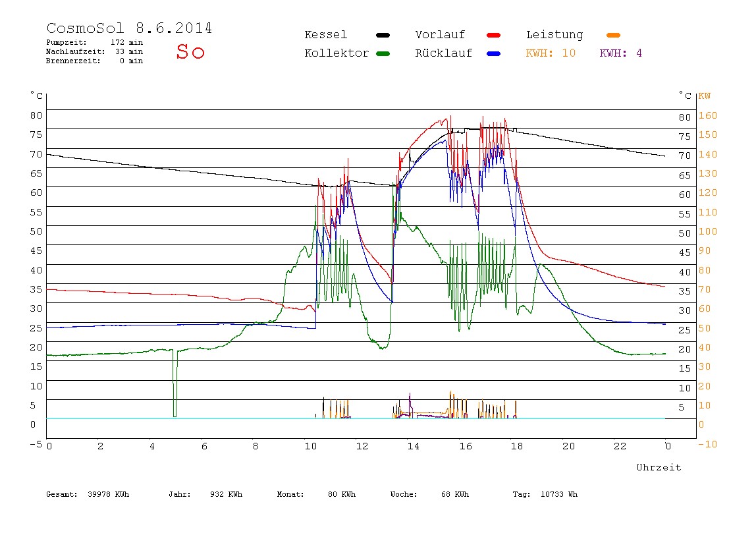This screenshot has height=535, width=756.
Task: Click the "-5" value on the temperature axis
Action: click(36, 444)
